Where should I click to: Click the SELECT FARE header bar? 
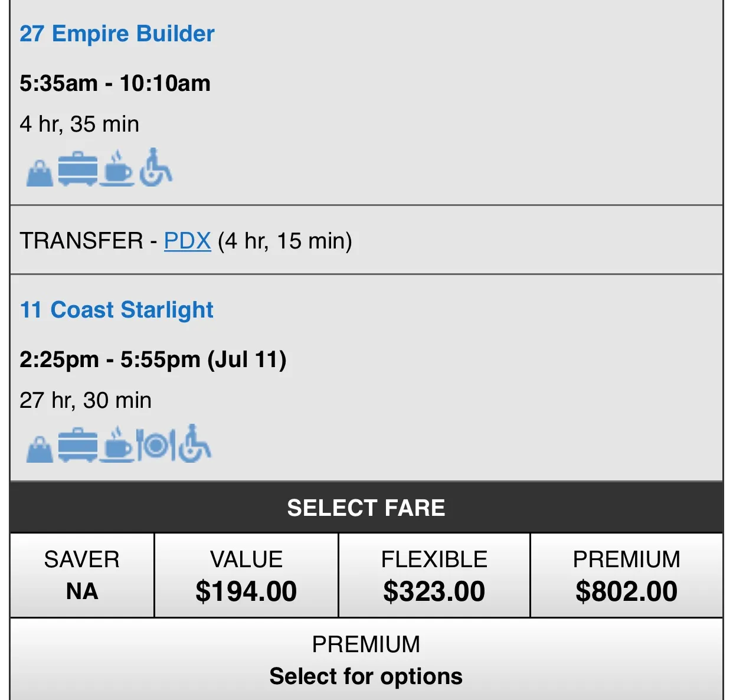(x=366, y=508)
